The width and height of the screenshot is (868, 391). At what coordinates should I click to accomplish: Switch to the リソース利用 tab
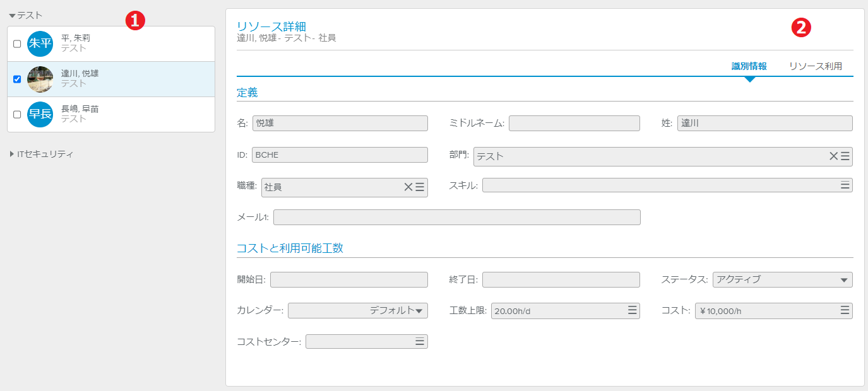click(x=815, y=66)
